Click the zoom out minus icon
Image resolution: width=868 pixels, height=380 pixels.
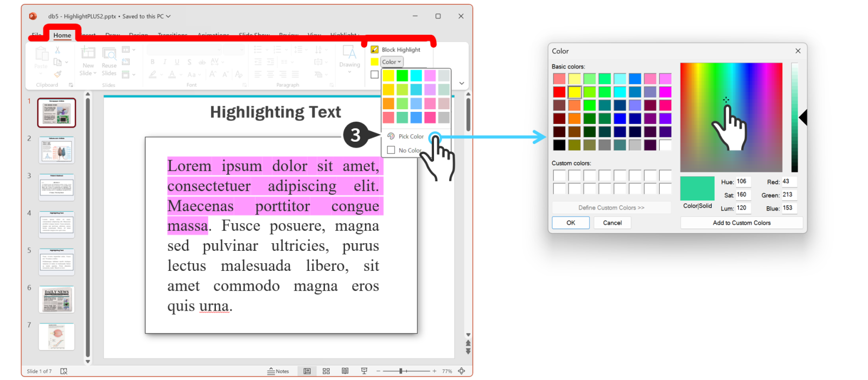point(379,371)
